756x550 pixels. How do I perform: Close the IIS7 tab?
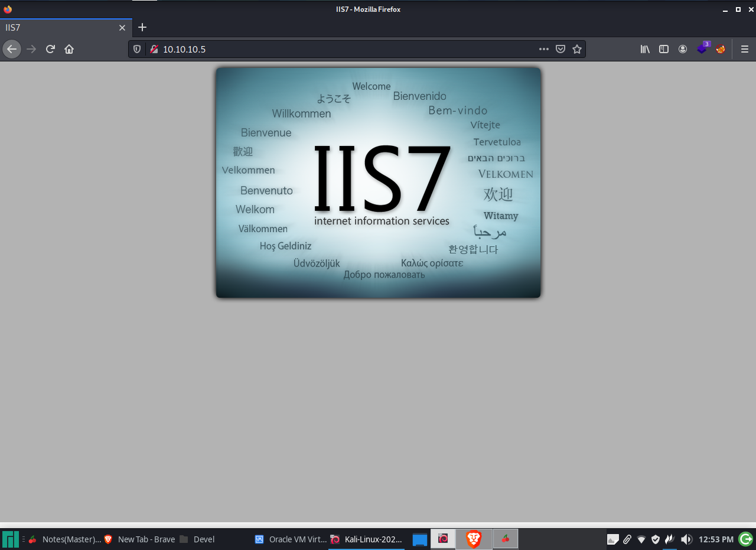[122, 28]
